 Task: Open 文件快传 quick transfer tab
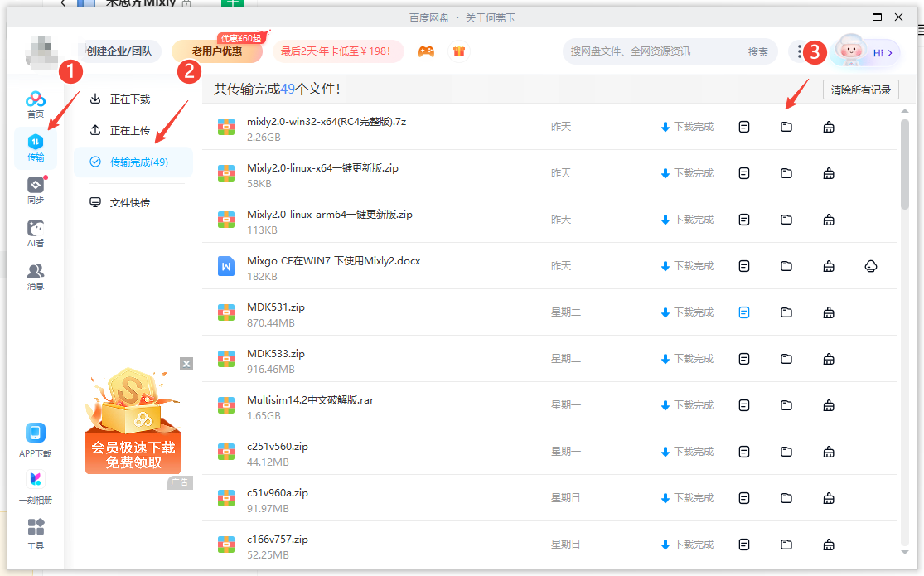point(120,203)
